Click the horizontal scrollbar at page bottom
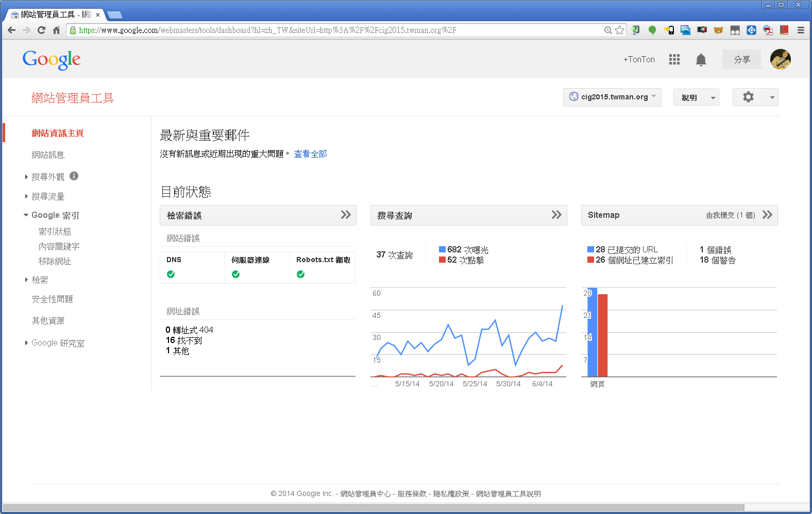The height and width of the screenshot is (514, 812). [x=374, y=507]
